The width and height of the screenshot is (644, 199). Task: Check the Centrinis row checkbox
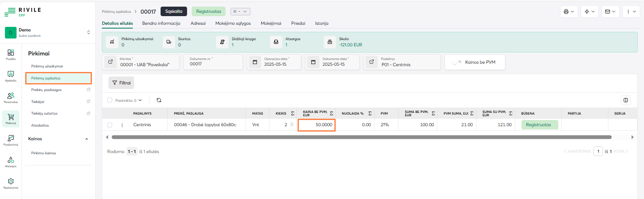pyautogui.click(x=110, y=125)
